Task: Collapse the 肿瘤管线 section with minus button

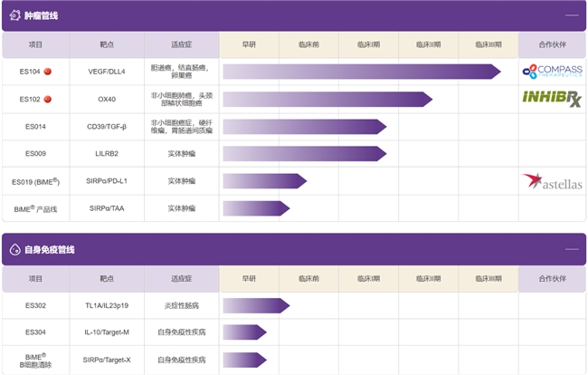Action: click(x=571, y=15)
